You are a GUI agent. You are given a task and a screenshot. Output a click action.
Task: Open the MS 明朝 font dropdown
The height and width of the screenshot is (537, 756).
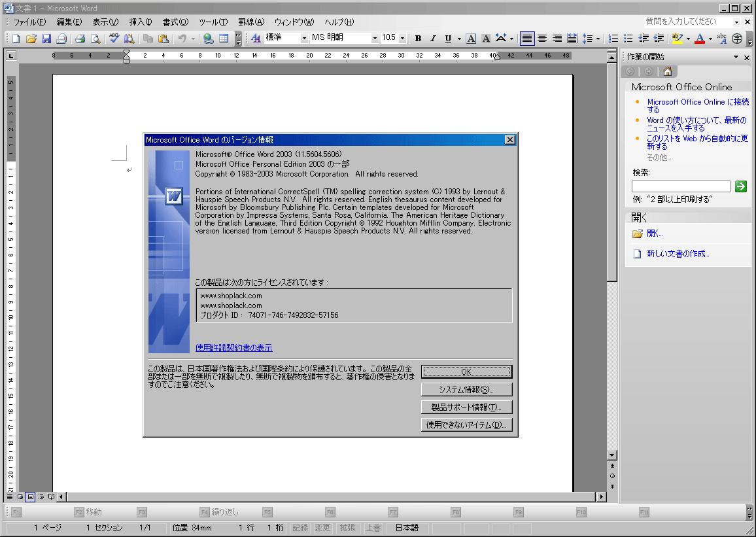point(375,39)
